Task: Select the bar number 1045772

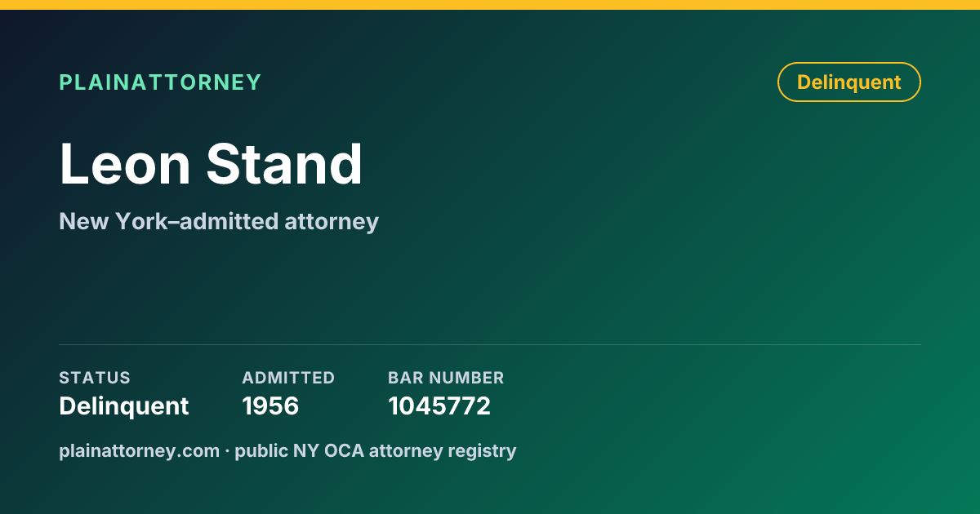Action: click(439, 405)
